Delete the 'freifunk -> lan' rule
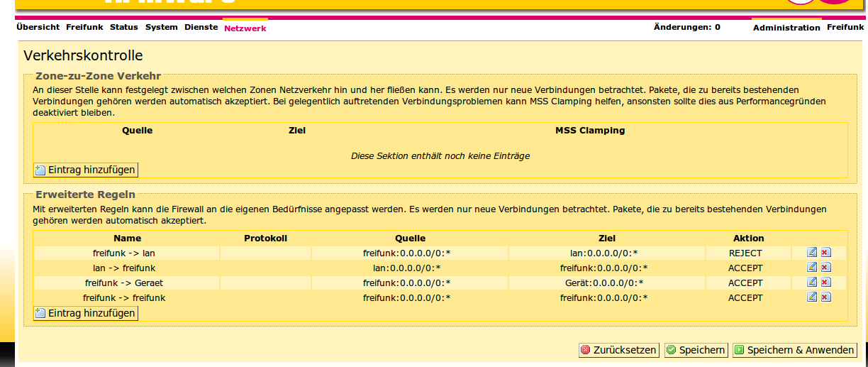This screenshot has height=367, width=868. pyautogui.click(x=825, y=253)
